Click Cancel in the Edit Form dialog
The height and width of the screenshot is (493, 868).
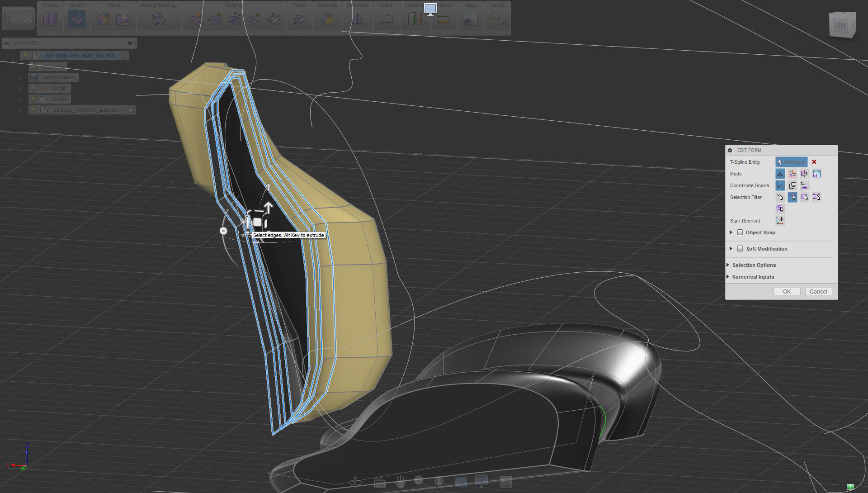pos(818,292)
